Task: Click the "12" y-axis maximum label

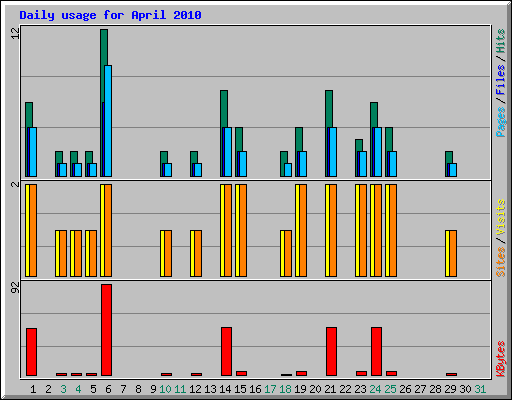Action: (15, 33)
